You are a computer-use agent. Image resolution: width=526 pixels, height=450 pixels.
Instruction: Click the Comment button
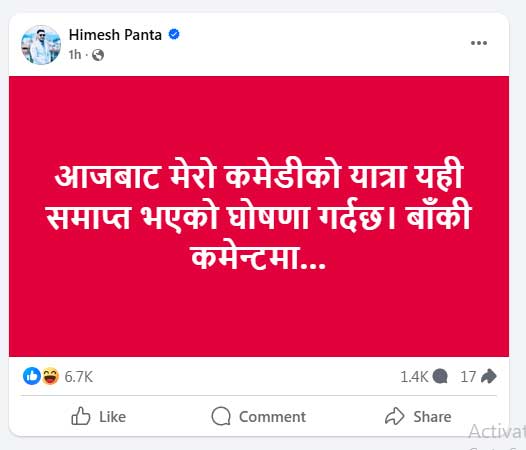pos(259,416)
